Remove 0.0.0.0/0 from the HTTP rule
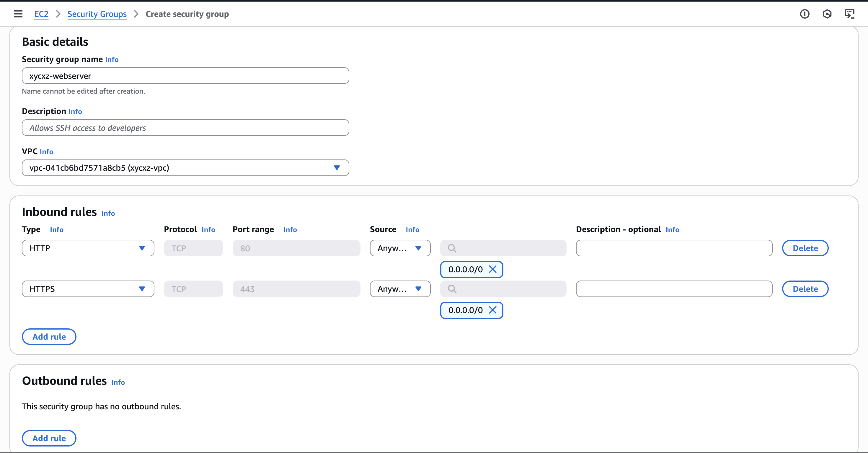 (x=493, y=269)
